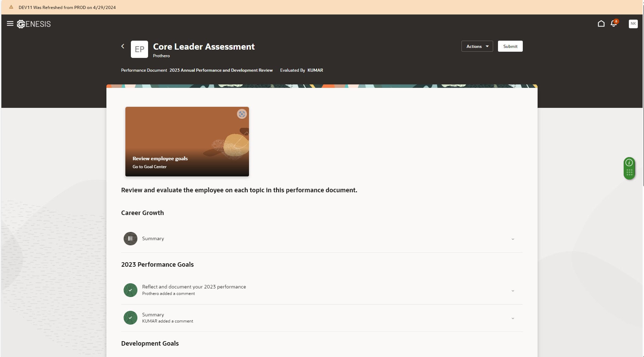Click the green floating info widget
This screenshot has width=644, height=357.
(629, 169)
